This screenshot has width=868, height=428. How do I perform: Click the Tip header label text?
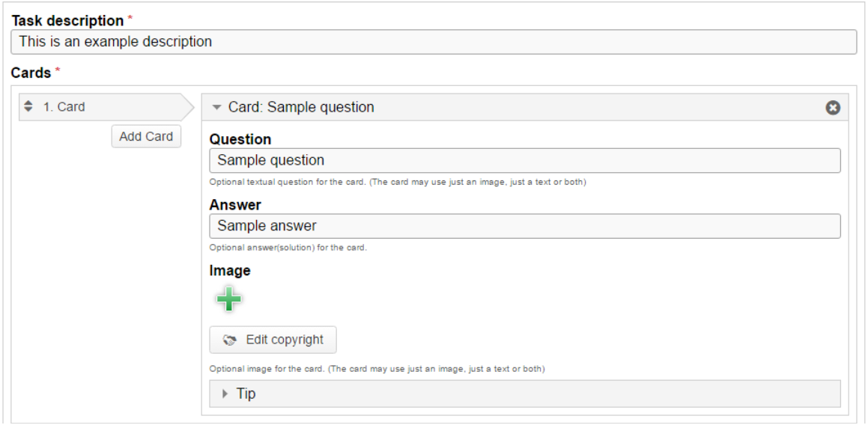click(x=246, y=394)
